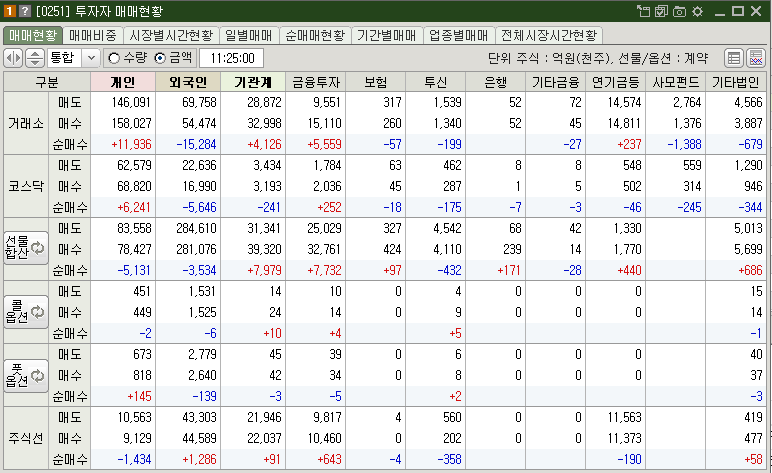Click the 기타법인 column header
Viewport: 772px width, 473px height.
736,82
